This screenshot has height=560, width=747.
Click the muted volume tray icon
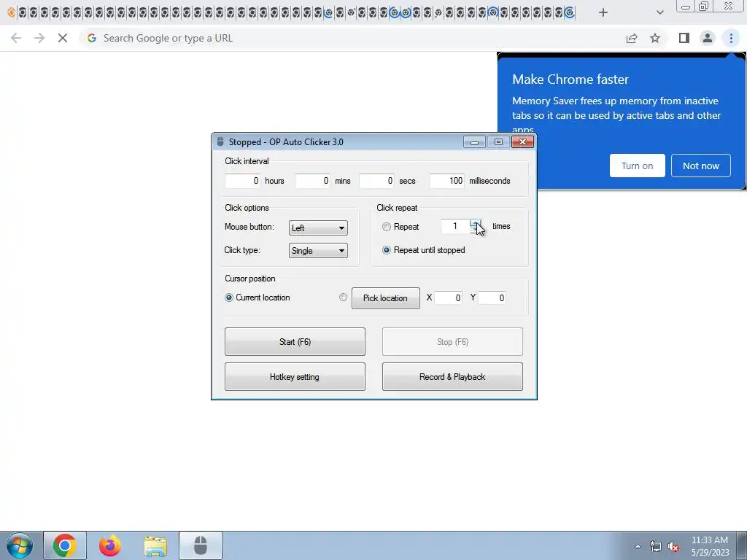point(673,547)
